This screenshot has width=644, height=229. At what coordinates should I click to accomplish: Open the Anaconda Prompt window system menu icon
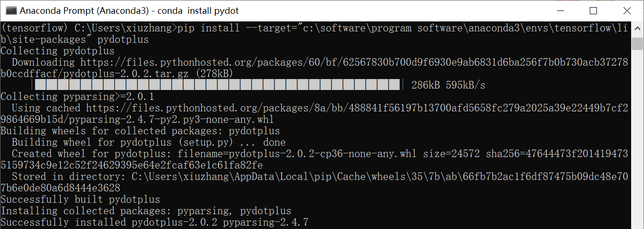(10, 10)
